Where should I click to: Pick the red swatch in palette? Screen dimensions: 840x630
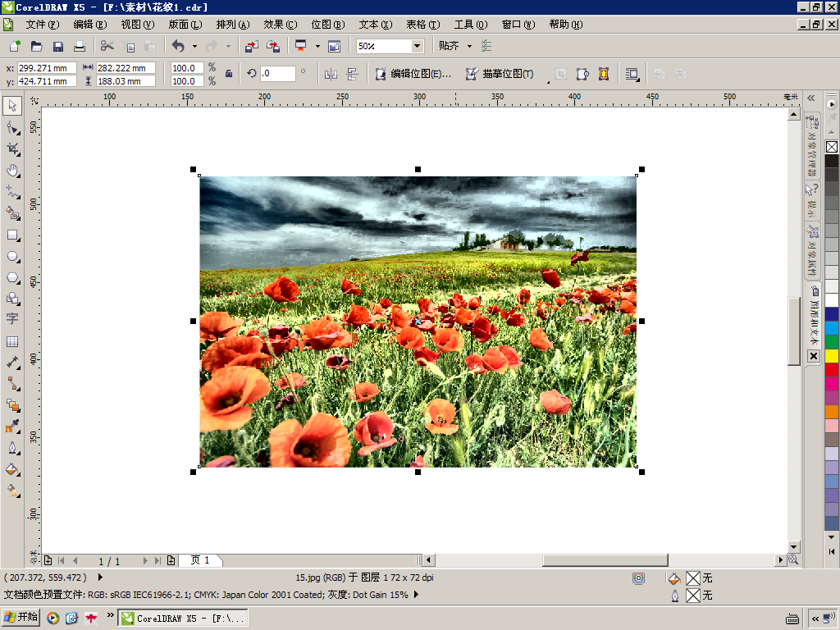832,370
